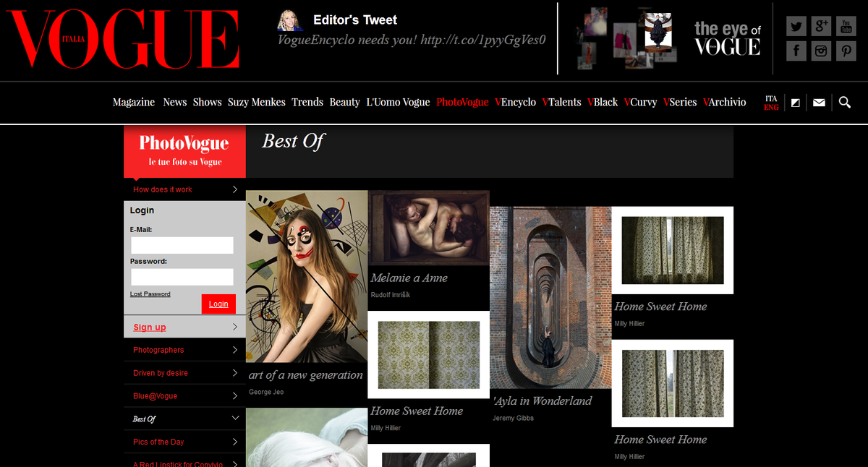Expand Blue@Vogue chevron

[235, 396]
